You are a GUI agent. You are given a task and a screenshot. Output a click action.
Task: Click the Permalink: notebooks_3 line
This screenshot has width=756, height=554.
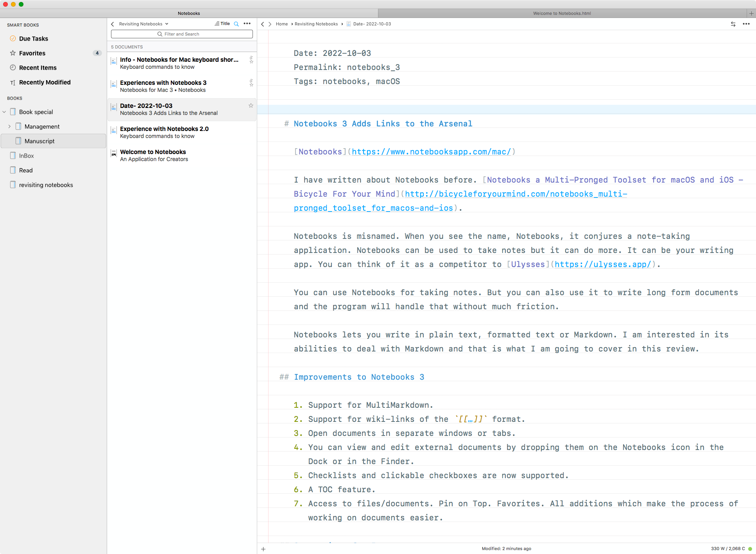347,67
